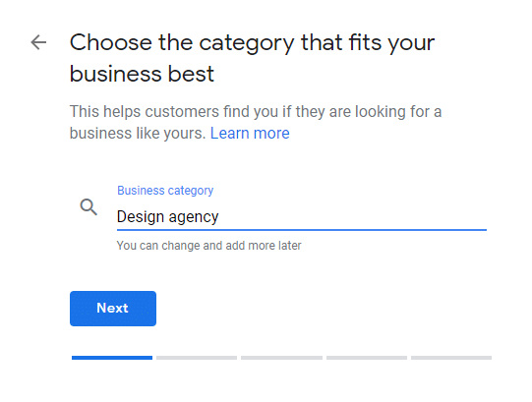
Task: Click the 'business like yours.' text
Action: coord(138,133)
